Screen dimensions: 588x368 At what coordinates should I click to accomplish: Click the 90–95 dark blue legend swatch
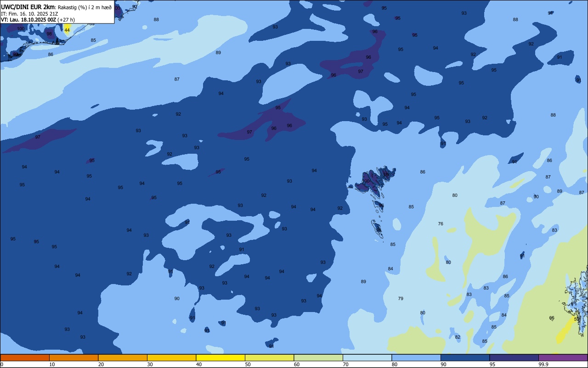(465, 357)
